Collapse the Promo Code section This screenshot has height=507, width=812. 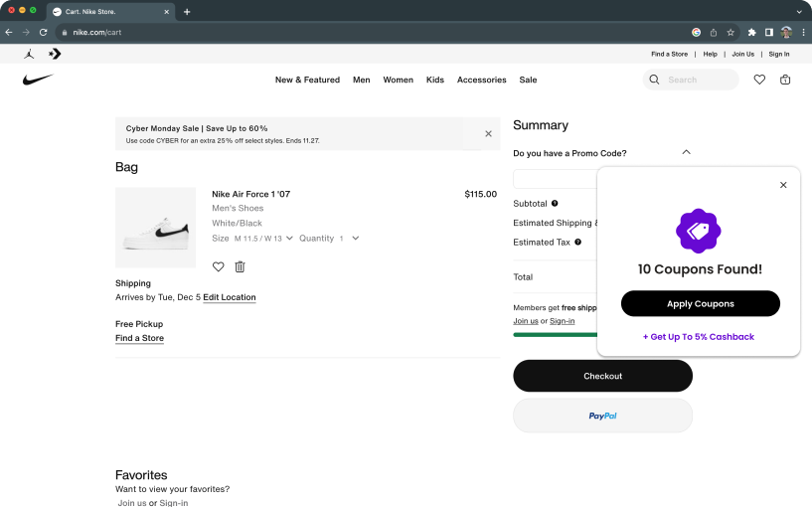point(686,152)
